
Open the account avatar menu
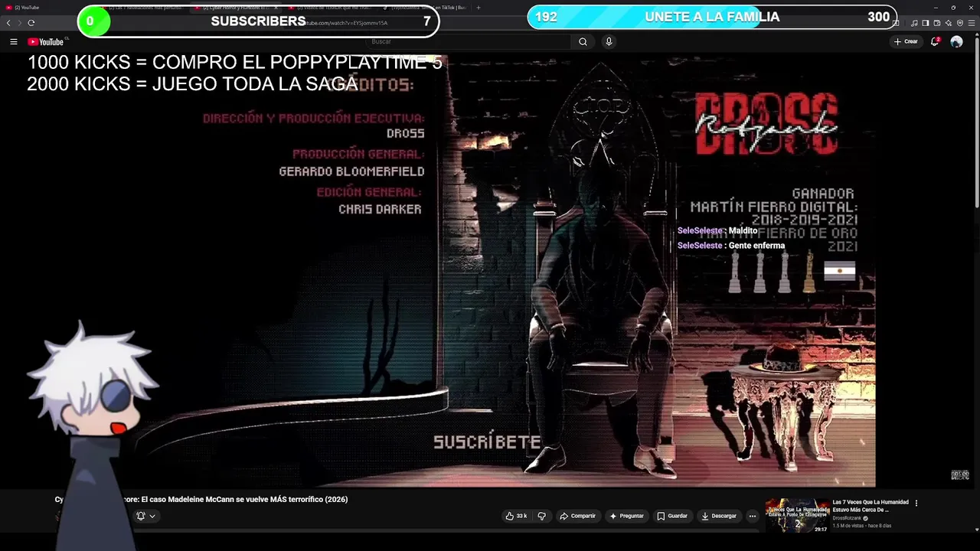tap(956, 41)
